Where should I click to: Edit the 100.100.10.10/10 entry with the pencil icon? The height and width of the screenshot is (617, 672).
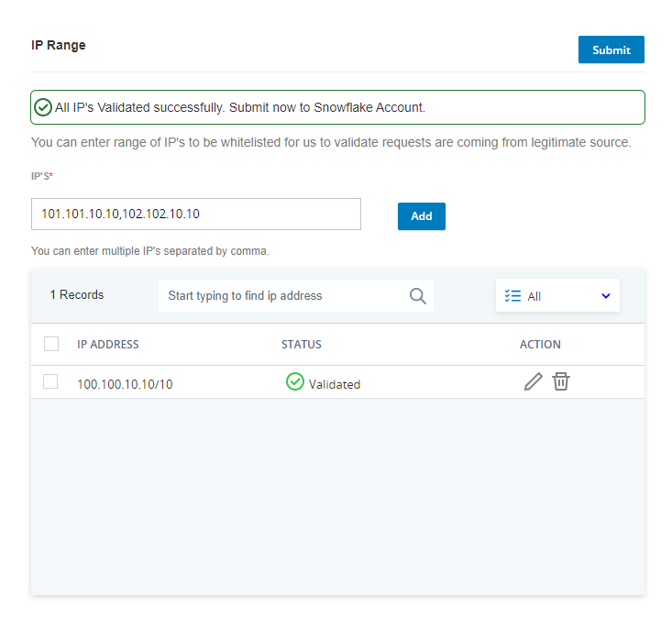[x=533, y=382]
